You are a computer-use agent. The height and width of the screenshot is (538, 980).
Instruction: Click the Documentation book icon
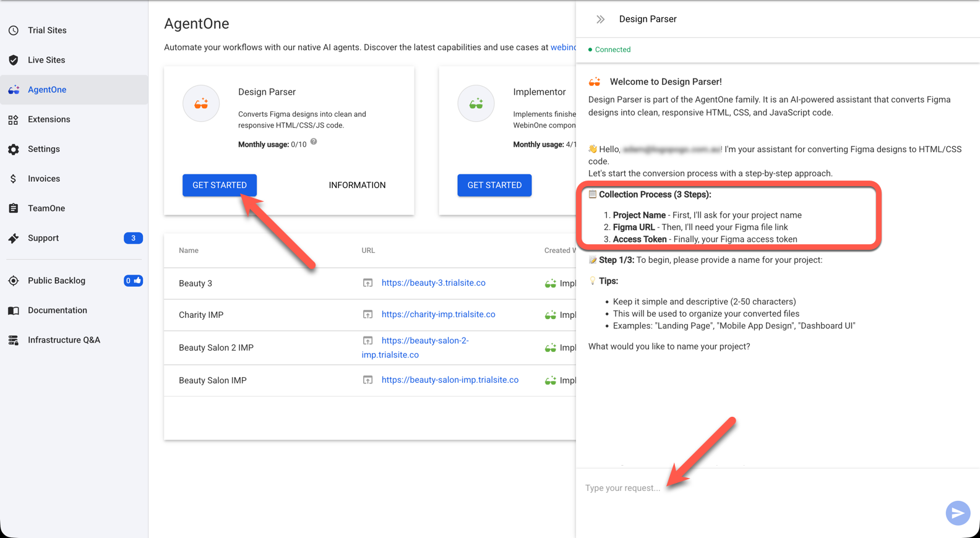pyautogui.click(x=14, y=310)
